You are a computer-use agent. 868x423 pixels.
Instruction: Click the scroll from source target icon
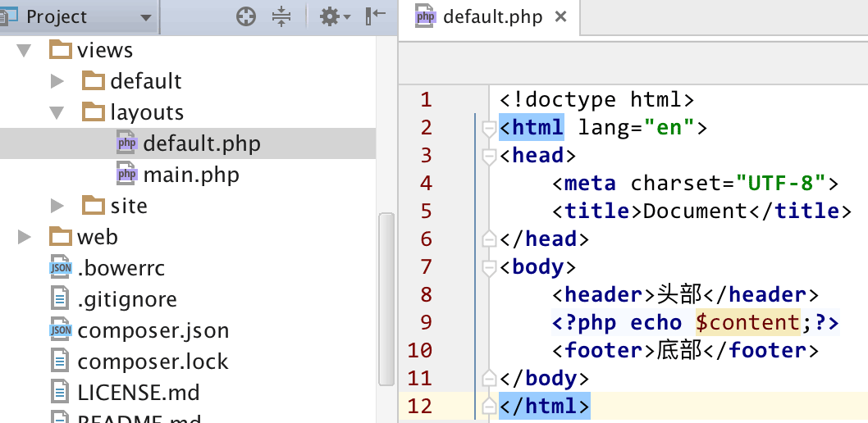(x=246, y=16)
